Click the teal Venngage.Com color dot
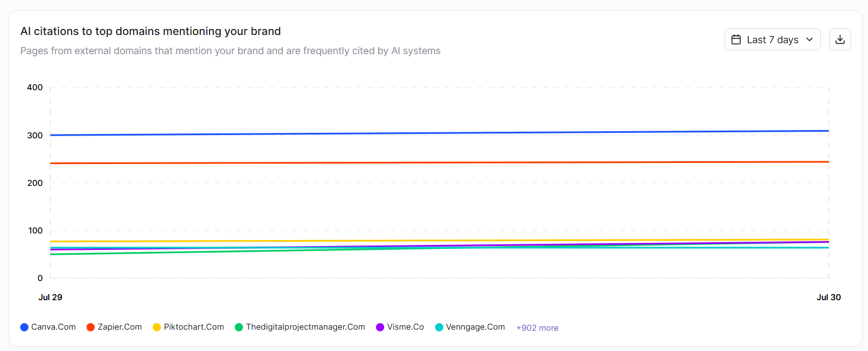 click(x=439, y=327)
